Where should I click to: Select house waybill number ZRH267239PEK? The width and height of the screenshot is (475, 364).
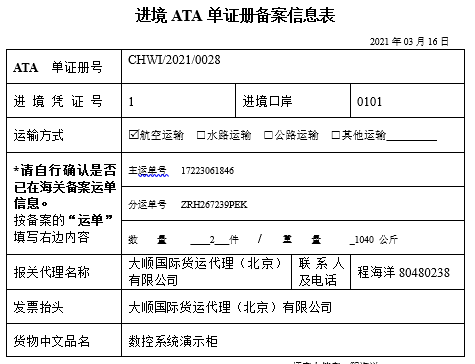214,204
